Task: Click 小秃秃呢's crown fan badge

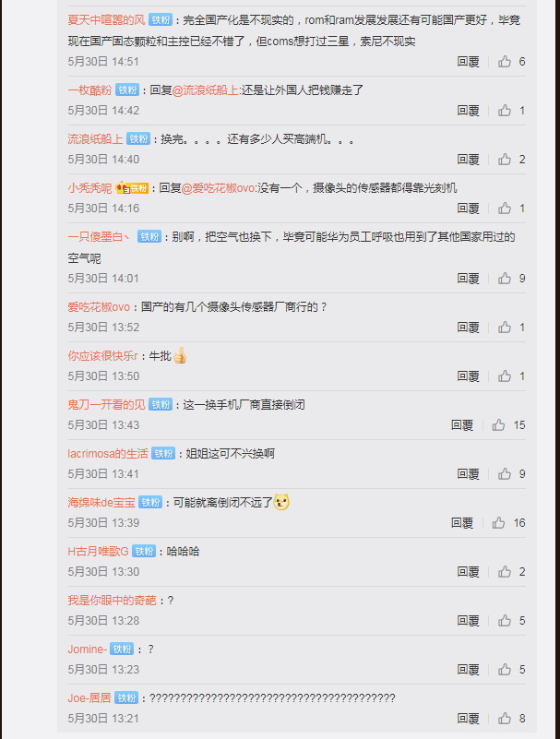Action: point(132,188)
